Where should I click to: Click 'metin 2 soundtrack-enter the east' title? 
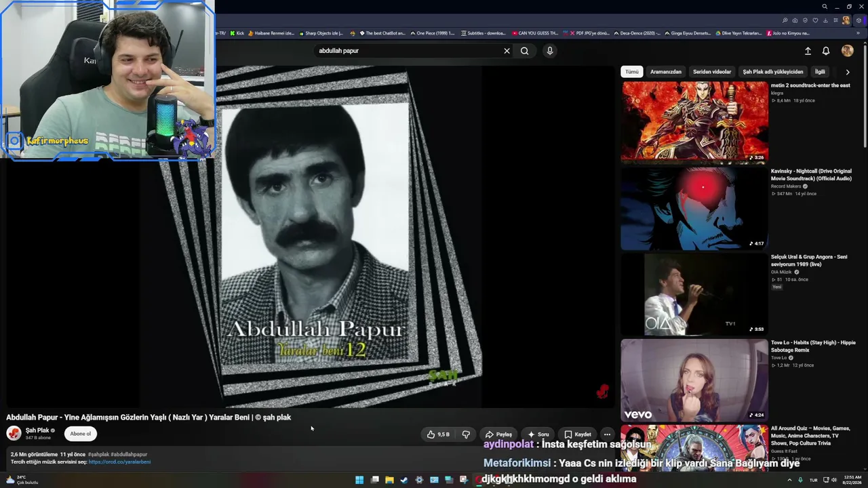click(x=810, y=85)
